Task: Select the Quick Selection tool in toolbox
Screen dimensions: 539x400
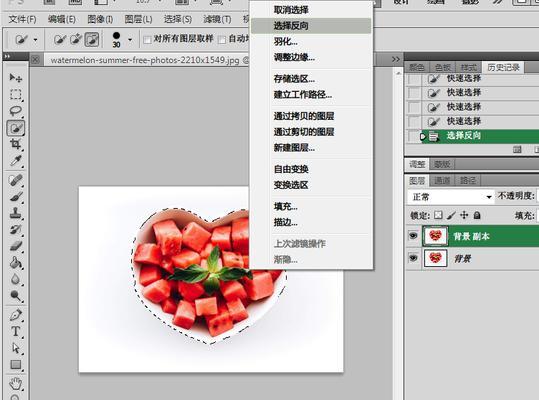Action: (15, 128)
